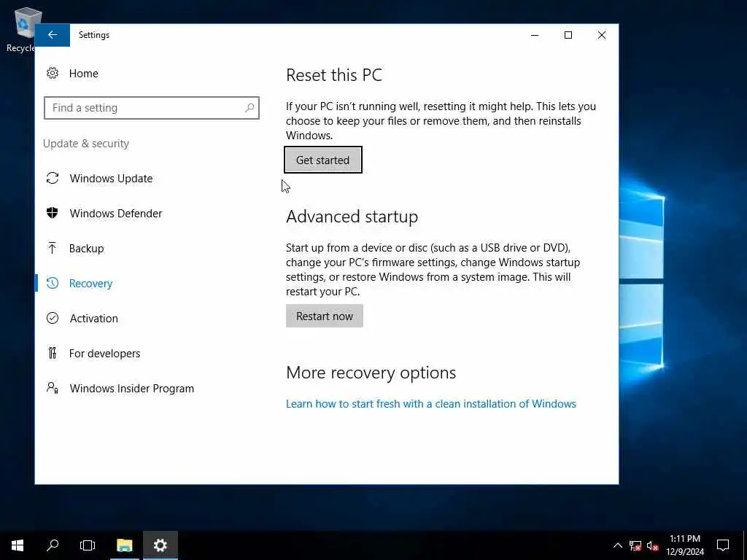Screen dimensions: 747x560
Task: Click the network status tray icon
Action: 635,545
